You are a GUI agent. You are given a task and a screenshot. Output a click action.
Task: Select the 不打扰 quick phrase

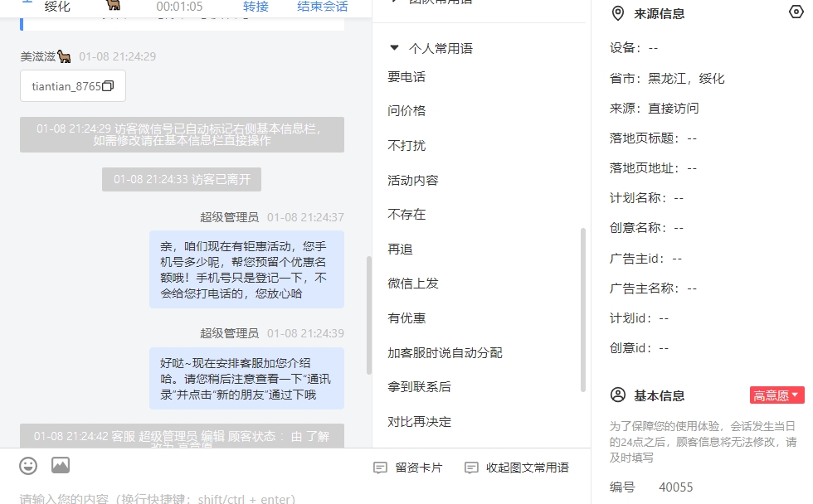pyautogui.click(x=406, y=146)
